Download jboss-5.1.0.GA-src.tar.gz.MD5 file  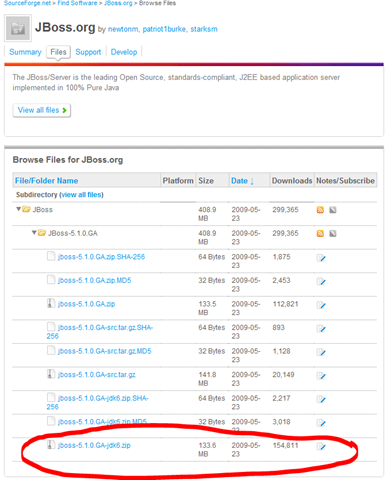click(104, 351)
